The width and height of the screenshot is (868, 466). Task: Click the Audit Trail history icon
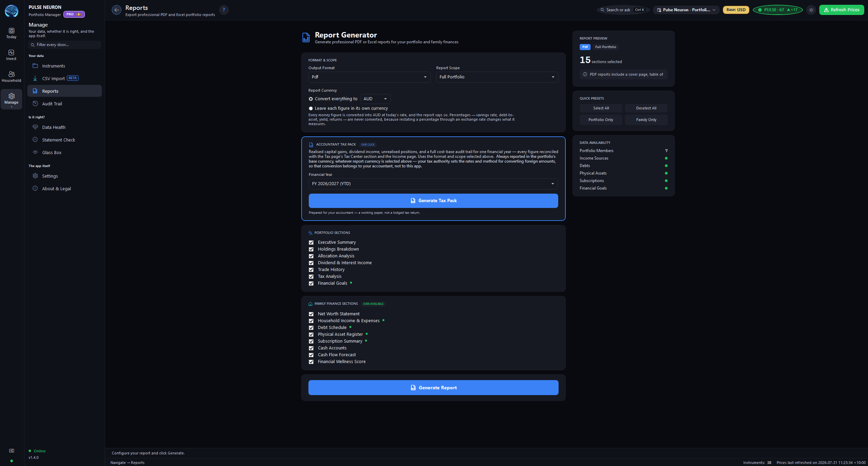[35, 104]
